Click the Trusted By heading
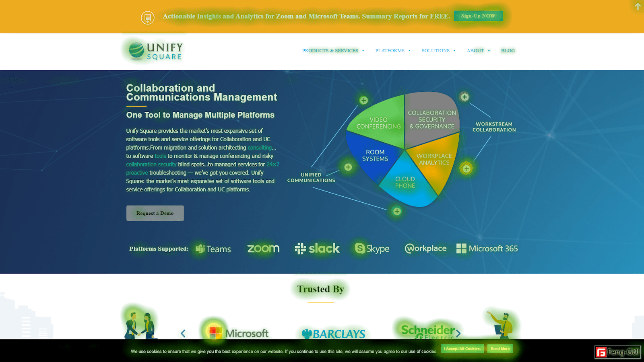 coord(320,289)
